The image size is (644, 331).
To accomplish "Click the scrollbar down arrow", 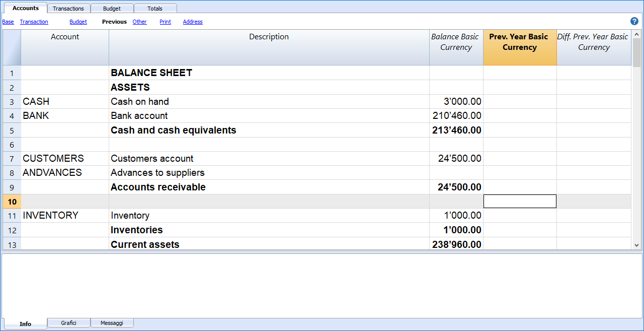I will 636,245.
